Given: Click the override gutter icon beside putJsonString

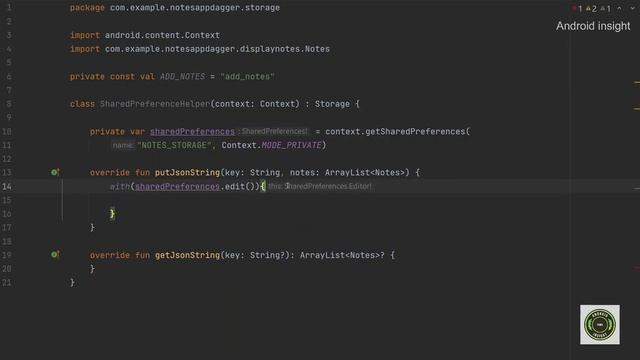Looking at the screenshot, I should point(55,172).
